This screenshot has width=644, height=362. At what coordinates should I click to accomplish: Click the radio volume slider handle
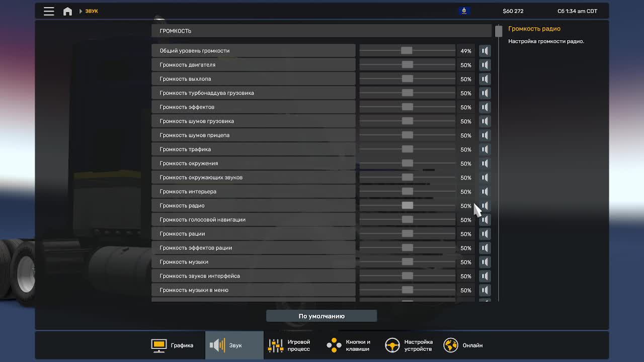tap(408, 206)
